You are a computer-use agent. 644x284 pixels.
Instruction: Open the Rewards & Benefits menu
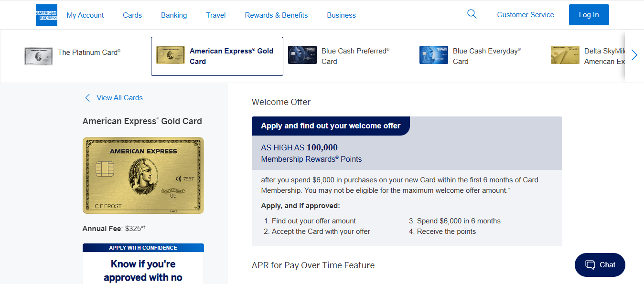point(276,15)
